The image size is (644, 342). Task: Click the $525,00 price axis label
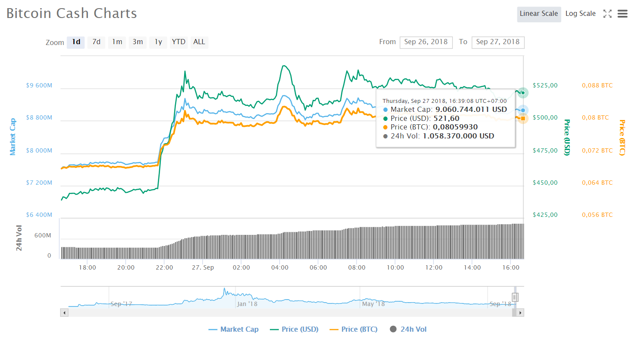pyautogui.click(x=545, y=85)
